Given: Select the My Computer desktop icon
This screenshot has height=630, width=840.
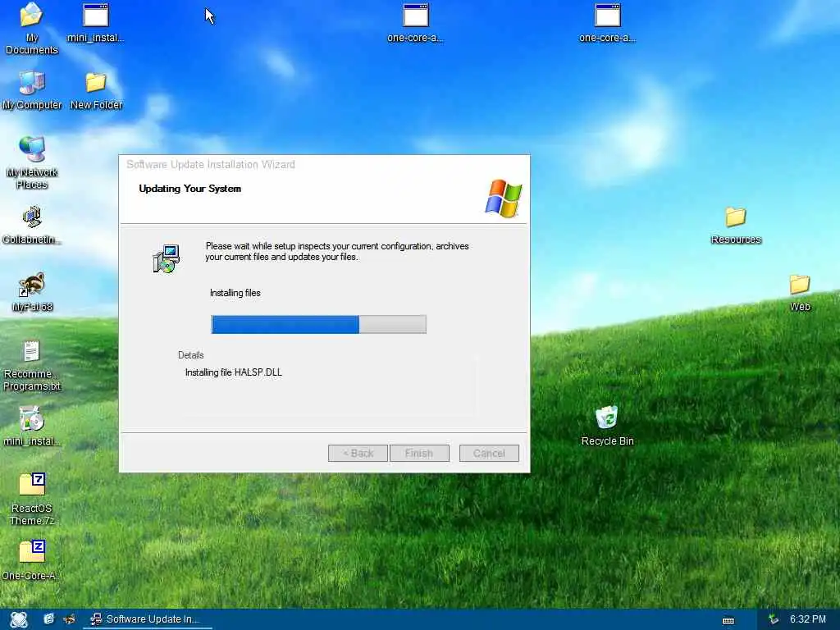Looking at the screenshot, I should pos(32,90).
